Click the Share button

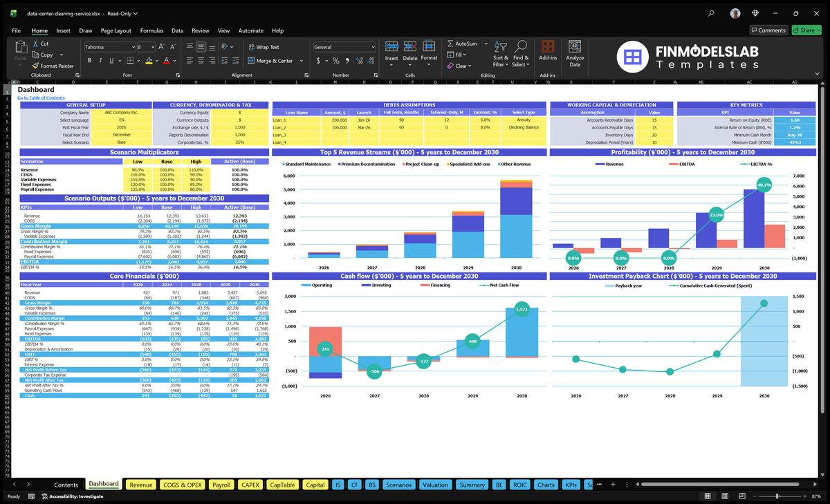coord(806,30)
